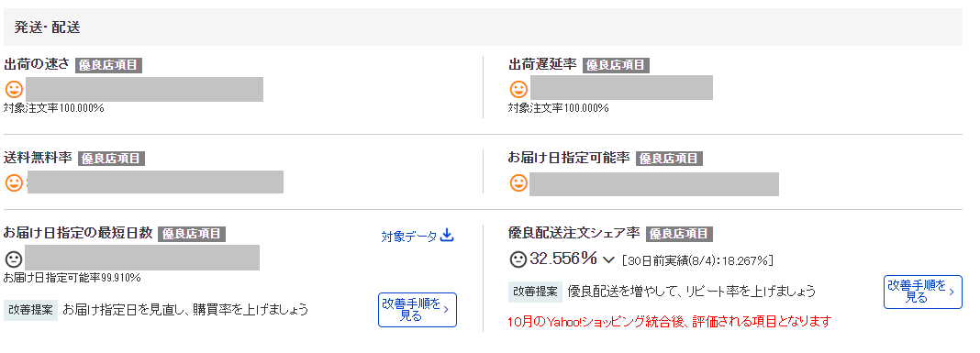The width and height of the screenshot is (980, 353).
Task: Click the 優良店項目 badge beside 送料無料率
Action: click(x=111, y=159)
